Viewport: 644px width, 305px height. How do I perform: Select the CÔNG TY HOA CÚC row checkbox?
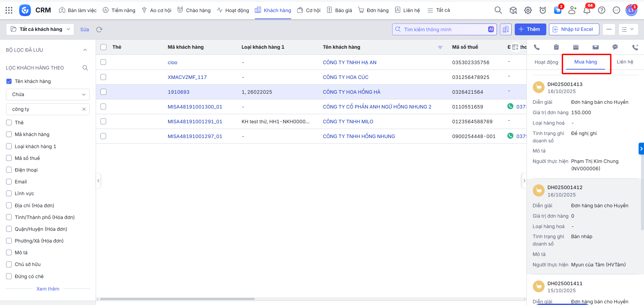coord(103,77)
